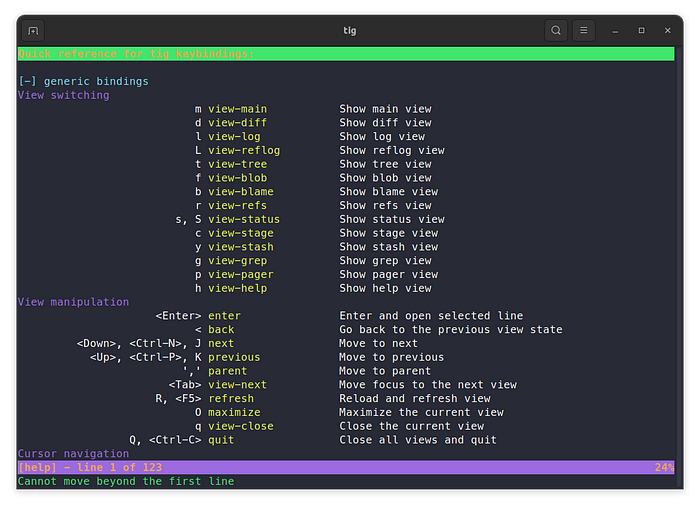Click the 'parent' action name

(x=227, y=371)
